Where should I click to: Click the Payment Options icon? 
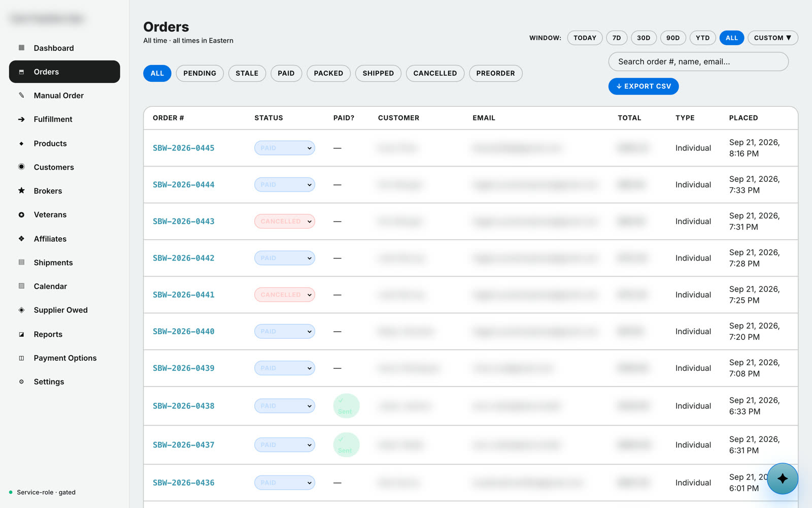(21, 358)
